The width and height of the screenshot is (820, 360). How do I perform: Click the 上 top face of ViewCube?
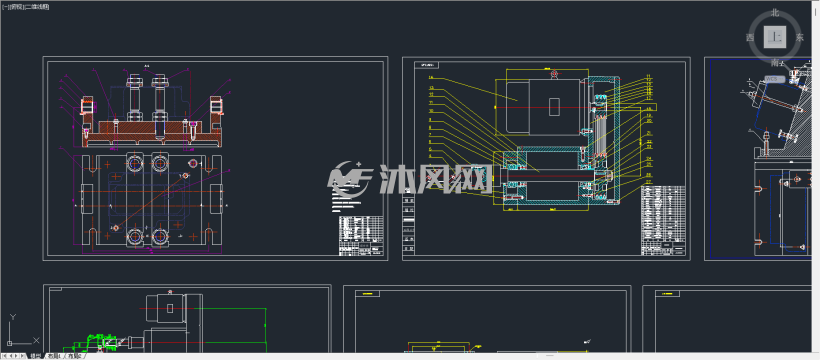coord(774,37)
